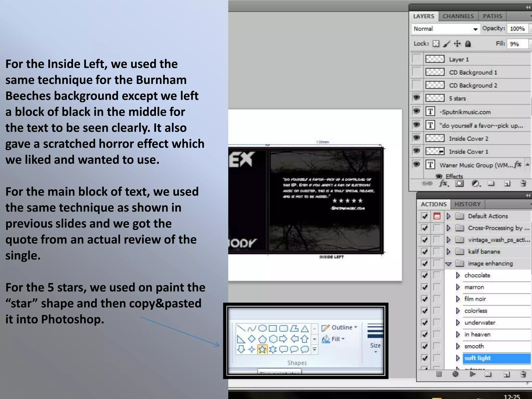Collapse the Waner Music Group effects arrow
532x399 pixels.
(528, 164)
